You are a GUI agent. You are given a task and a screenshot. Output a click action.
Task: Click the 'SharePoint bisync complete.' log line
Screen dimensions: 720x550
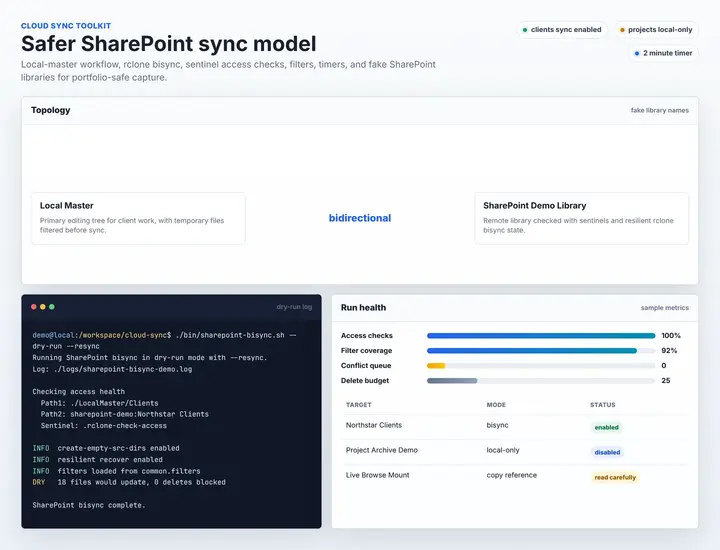(x=89, y=505)
